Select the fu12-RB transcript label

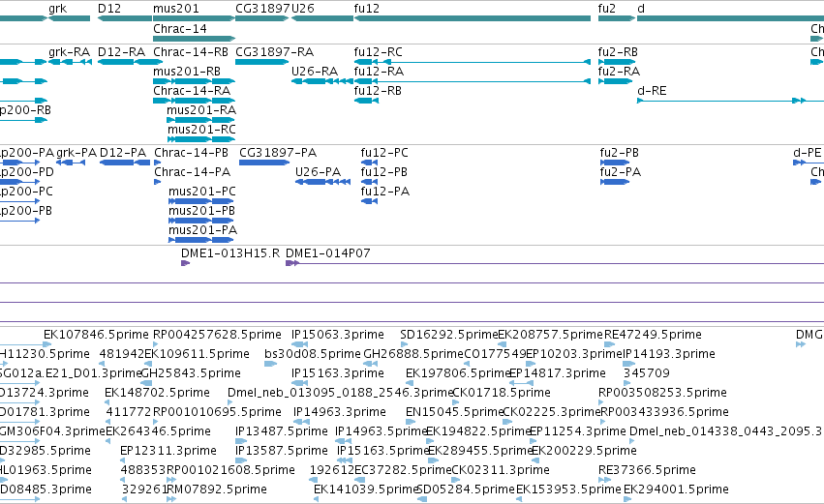point(378,91)
